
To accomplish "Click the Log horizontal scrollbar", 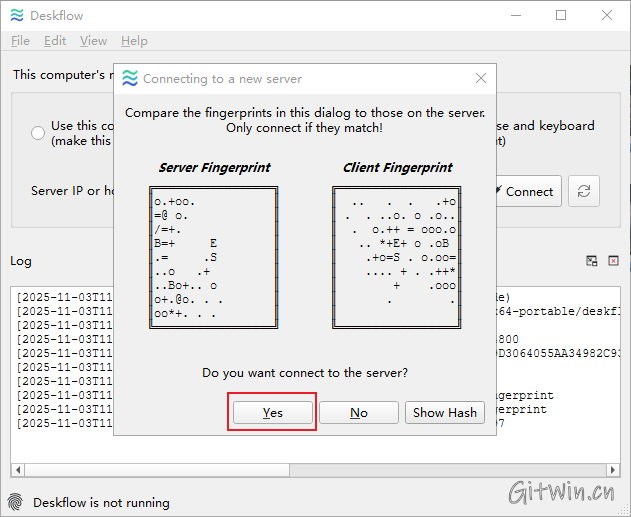I will [x=300, y=470].
